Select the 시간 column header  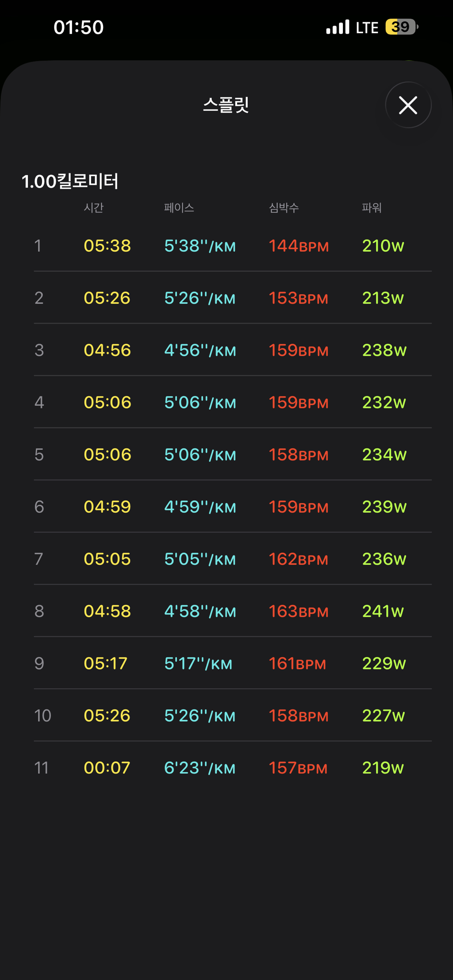coord(94,208)
